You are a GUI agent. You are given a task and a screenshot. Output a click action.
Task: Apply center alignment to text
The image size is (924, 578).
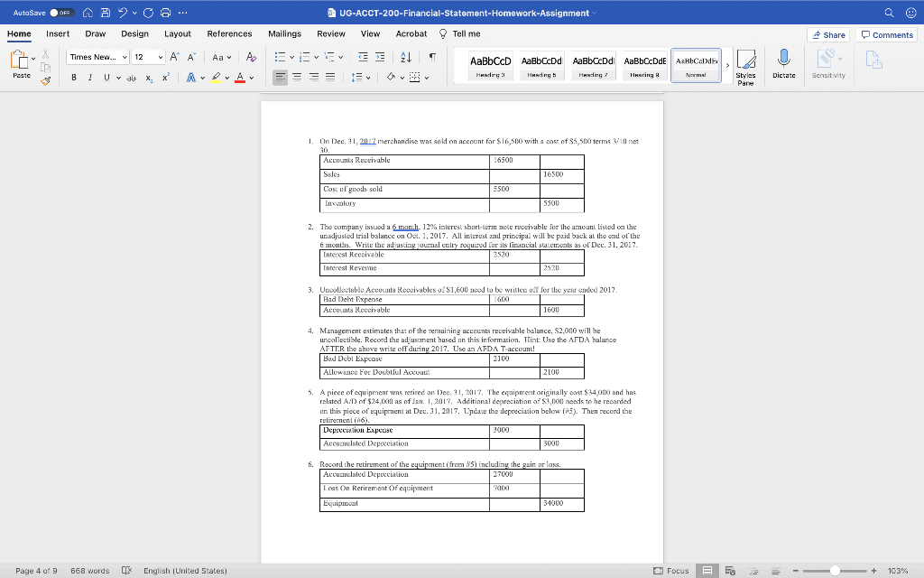296,78
